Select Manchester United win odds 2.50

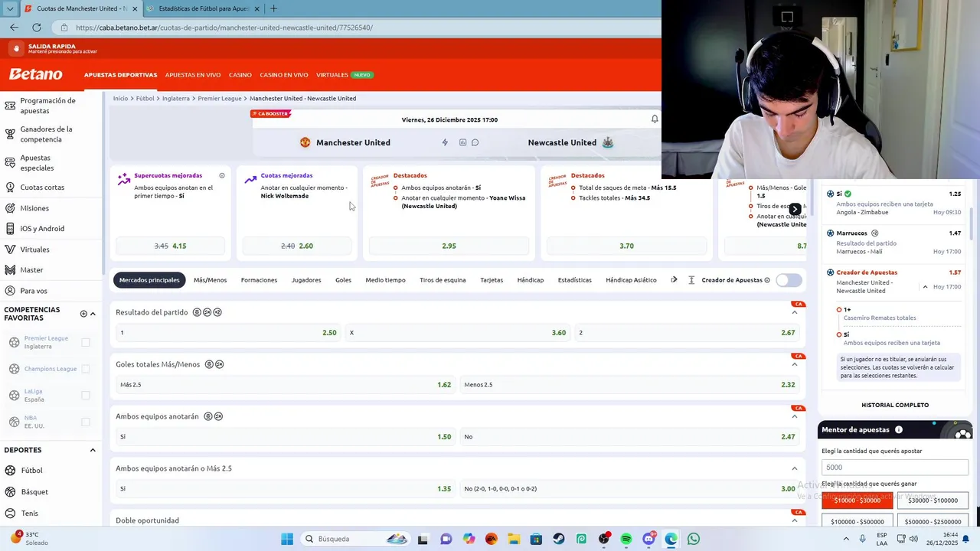click(228, 333)
